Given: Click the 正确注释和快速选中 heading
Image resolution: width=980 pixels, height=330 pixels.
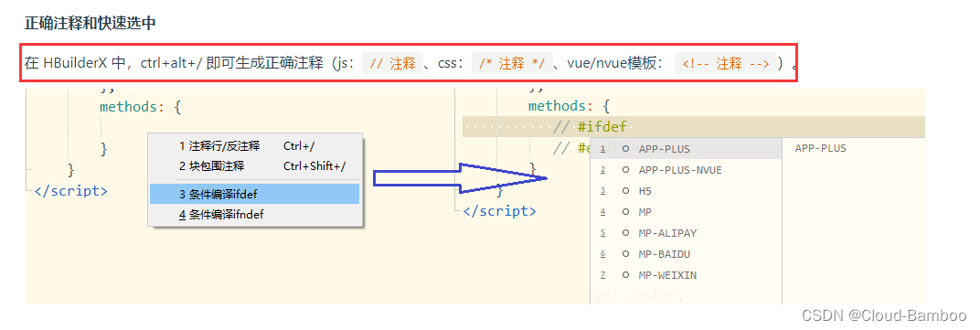Looking at the screenshot, I should click(90, 23).
